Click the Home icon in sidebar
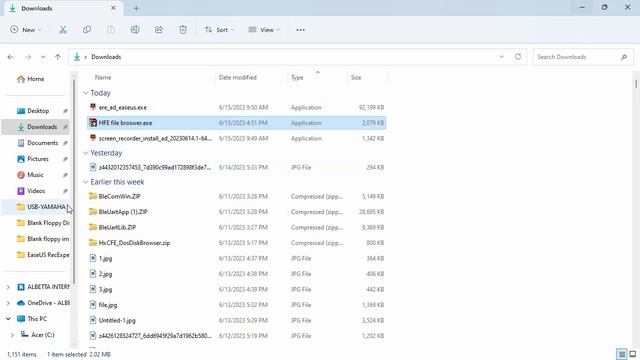640x360 pixels. pyautogui.click(x=21, y=79)
